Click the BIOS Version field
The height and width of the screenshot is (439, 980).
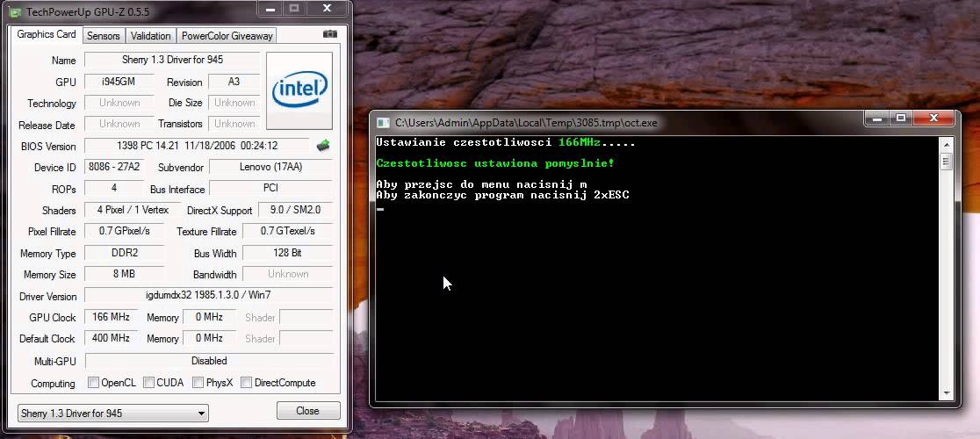[x=197, y=146]
